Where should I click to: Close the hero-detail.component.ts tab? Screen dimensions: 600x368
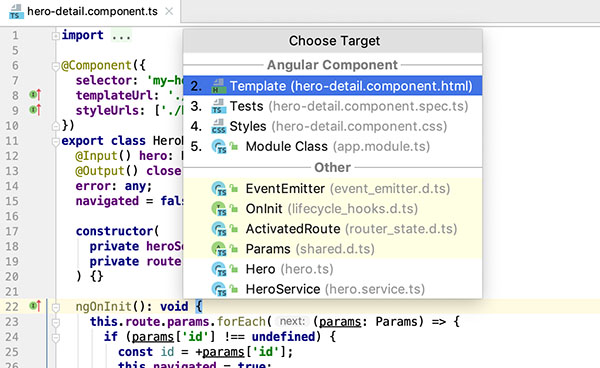[169, 11]
